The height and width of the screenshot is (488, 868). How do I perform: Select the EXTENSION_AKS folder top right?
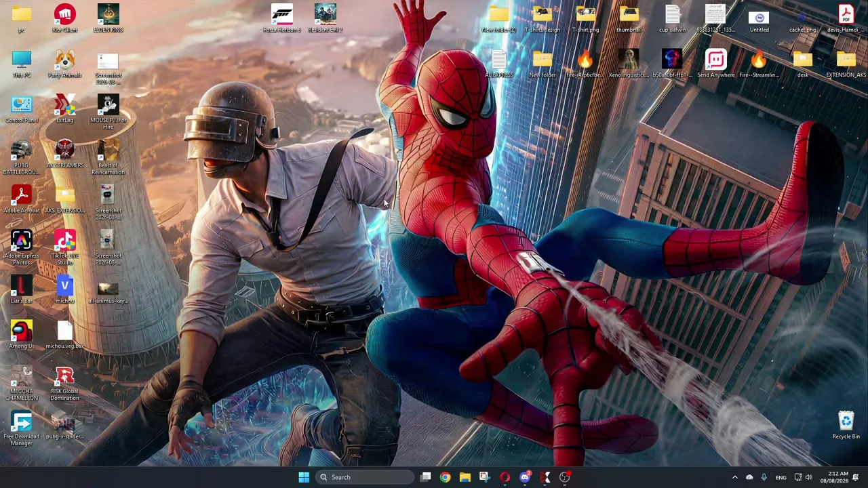pos(846,64)
